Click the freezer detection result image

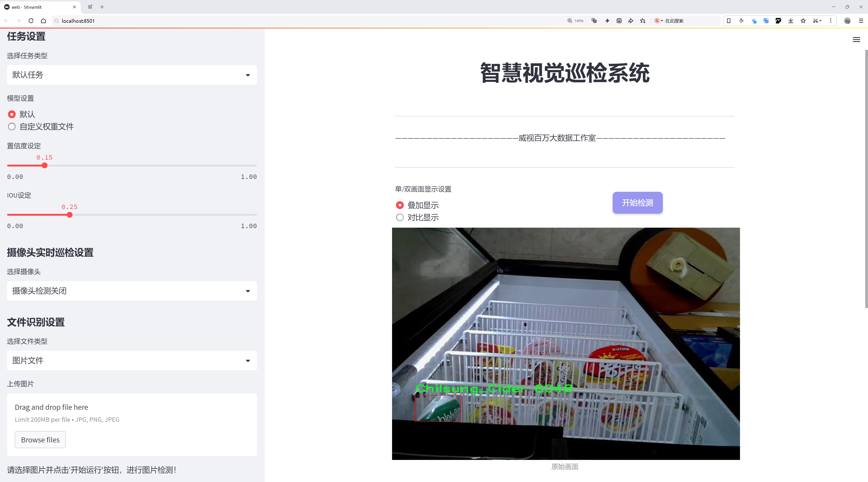[x=566, y=344]
